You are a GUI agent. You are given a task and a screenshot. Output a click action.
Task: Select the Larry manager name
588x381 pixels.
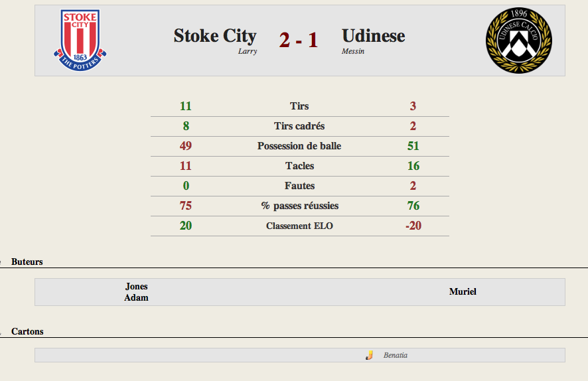[248, 51]
